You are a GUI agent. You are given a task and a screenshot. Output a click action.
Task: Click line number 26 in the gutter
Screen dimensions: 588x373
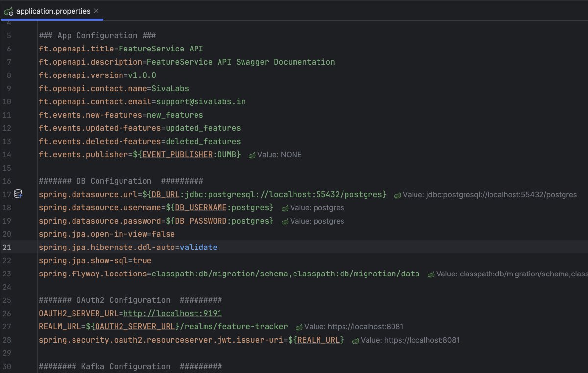click(6, 313)
